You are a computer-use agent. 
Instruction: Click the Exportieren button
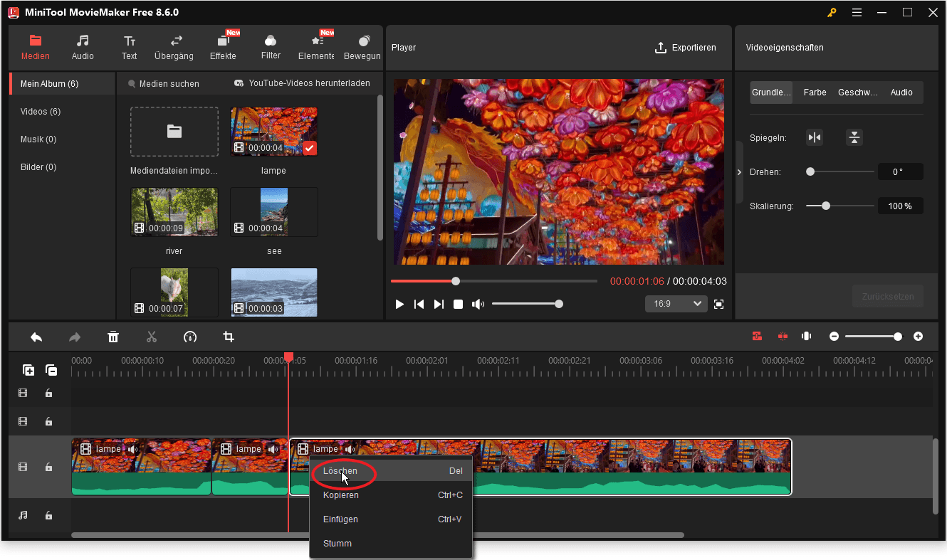(686, 48)
